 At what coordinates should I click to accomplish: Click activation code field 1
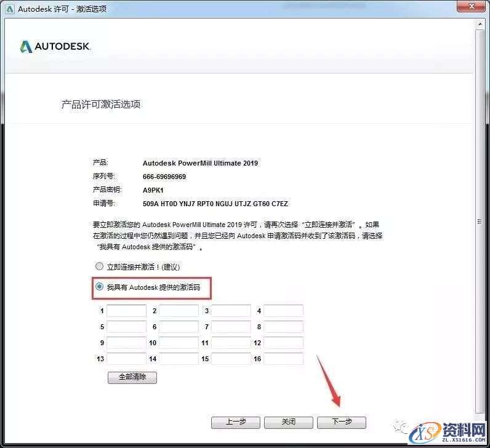(x=127, y=311)
